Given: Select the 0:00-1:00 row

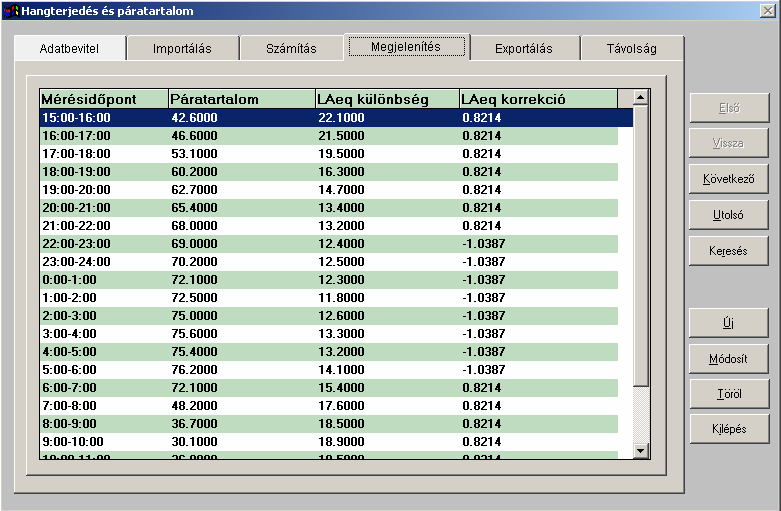Looking at the screenshot, I should [329, 279].
